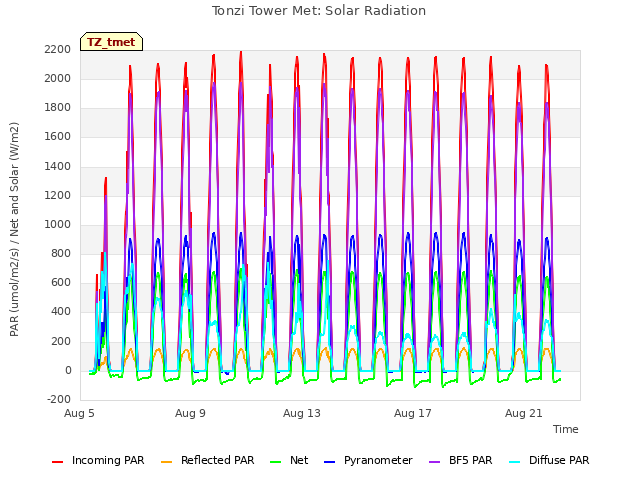Click the Aug 21 x-axis label

(524, 413)
